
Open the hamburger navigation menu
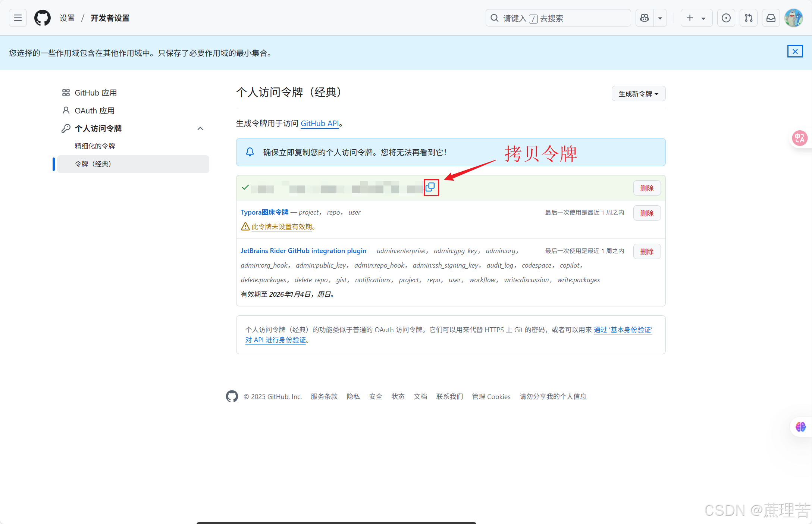pyautogui.click(x=18, y=18)
